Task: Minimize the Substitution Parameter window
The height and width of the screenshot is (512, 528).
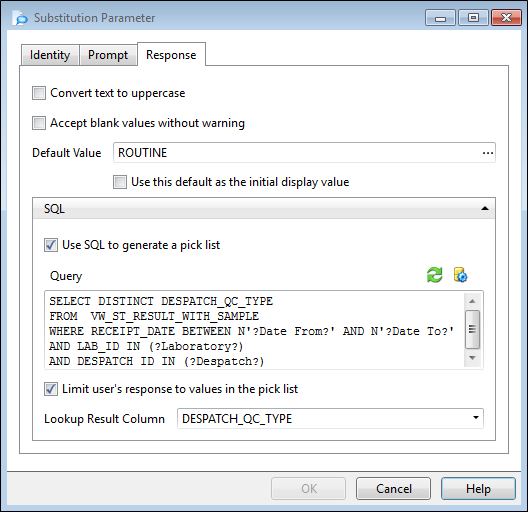Action: (x=440, y=18)
